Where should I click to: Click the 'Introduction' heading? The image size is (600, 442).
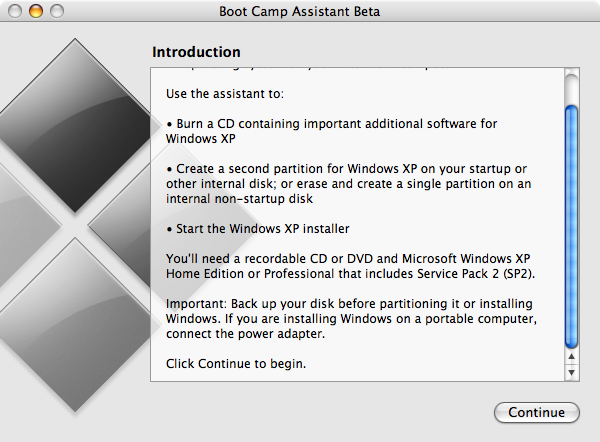pyautogui.click(x=196, y=52)
